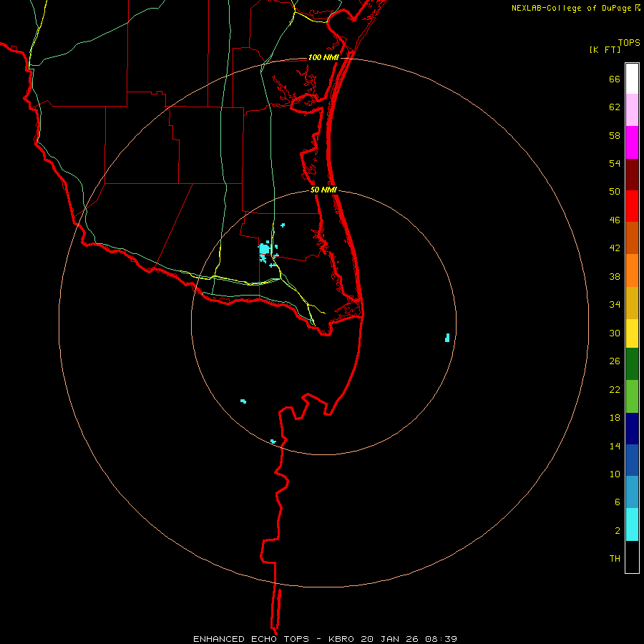The width and height of the screenshot is (644, 644).
Task: Click the 08:39 timestamp
Action: [x=442, y=639]
